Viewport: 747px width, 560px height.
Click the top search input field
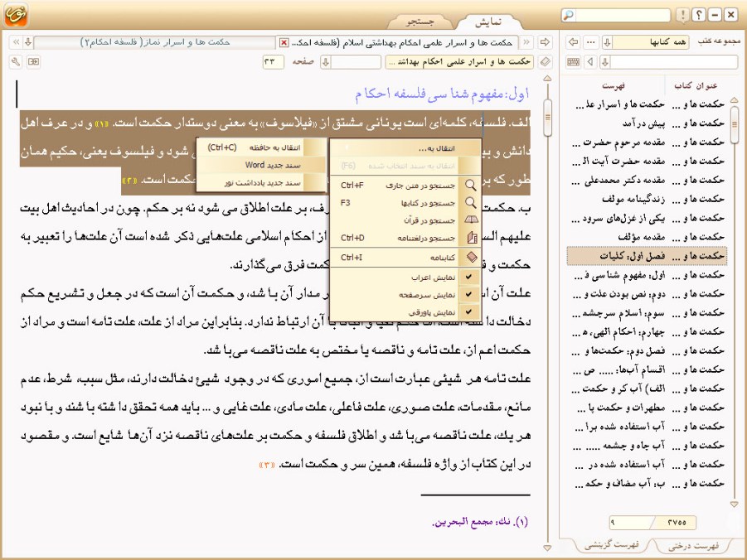tap(622, 16)
